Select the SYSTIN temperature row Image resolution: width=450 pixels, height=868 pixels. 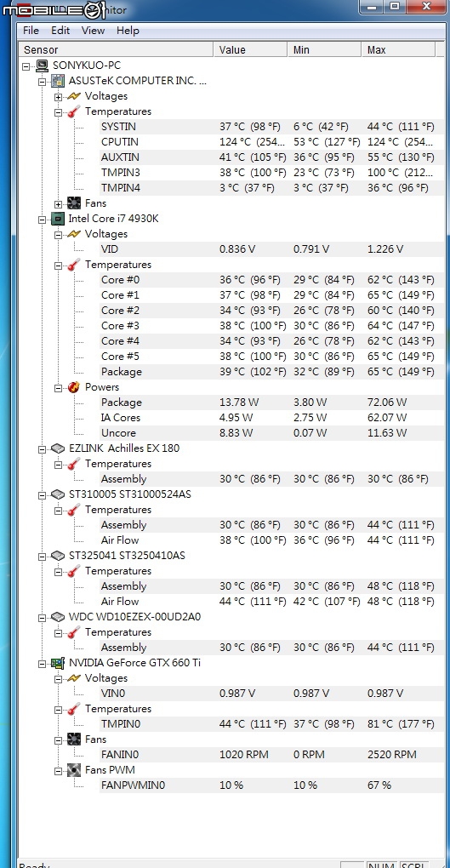click(271, 127)
